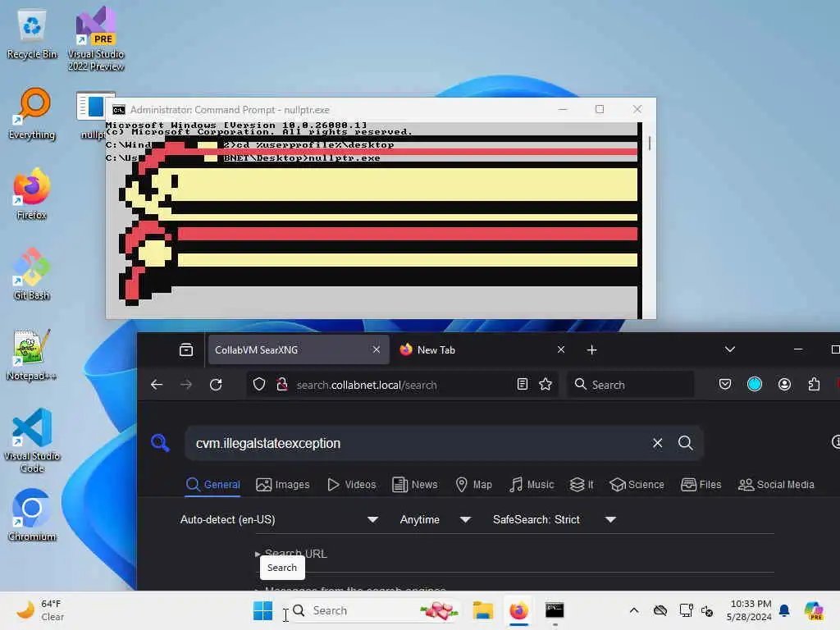The height and width of the screenshot is (630, 840).
Task: Open SafeSearch: Strict dropdown
Action: coord(554,519)
